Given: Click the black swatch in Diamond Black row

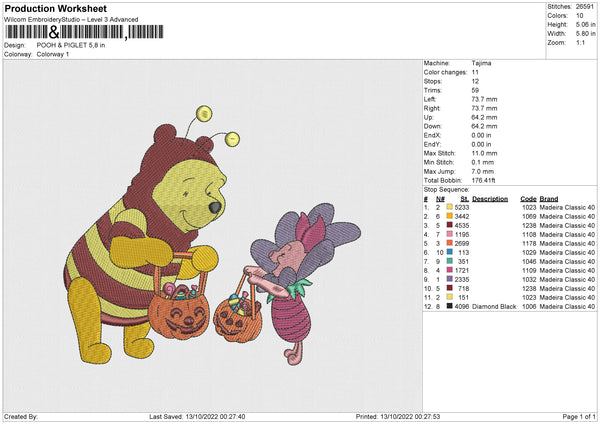Looking at the screenshot, I should coord(450,307).
